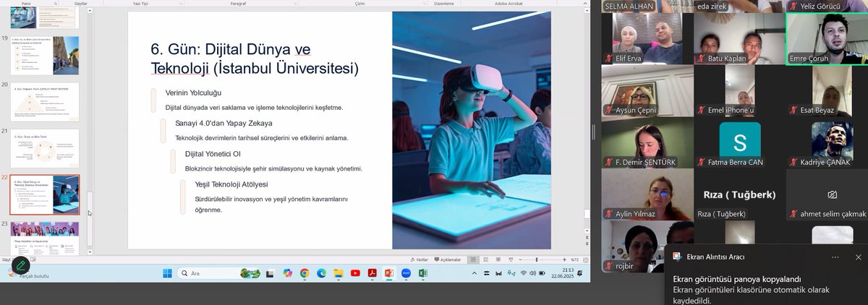Open Microsoft Edge from the taskbar
Screen dimensions: 868x305
(322, 273)
